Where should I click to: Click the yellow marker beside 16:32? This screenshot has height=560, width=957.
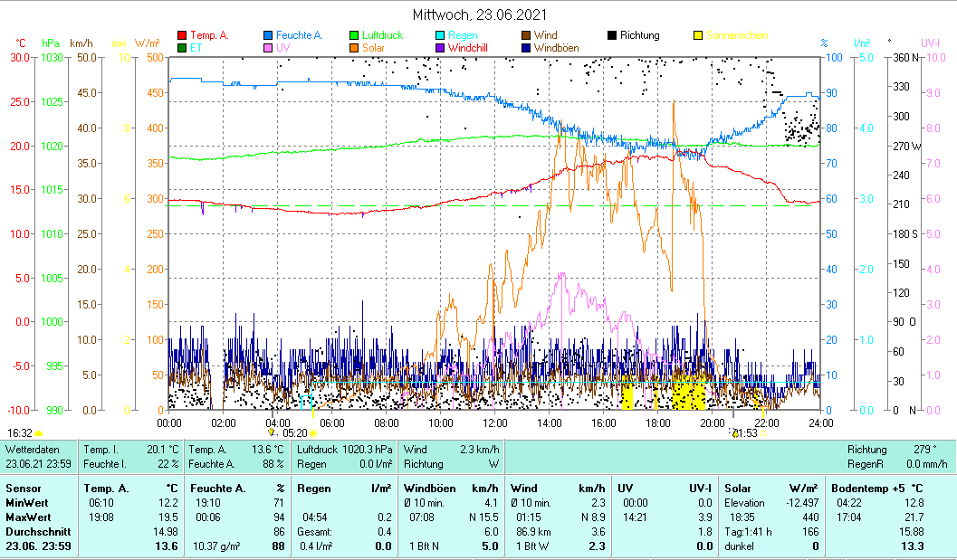point(38,433)
